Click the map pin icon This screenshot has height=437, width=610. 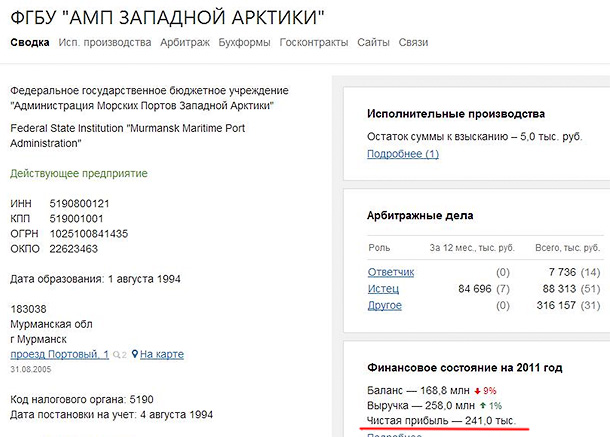point(135,354)
